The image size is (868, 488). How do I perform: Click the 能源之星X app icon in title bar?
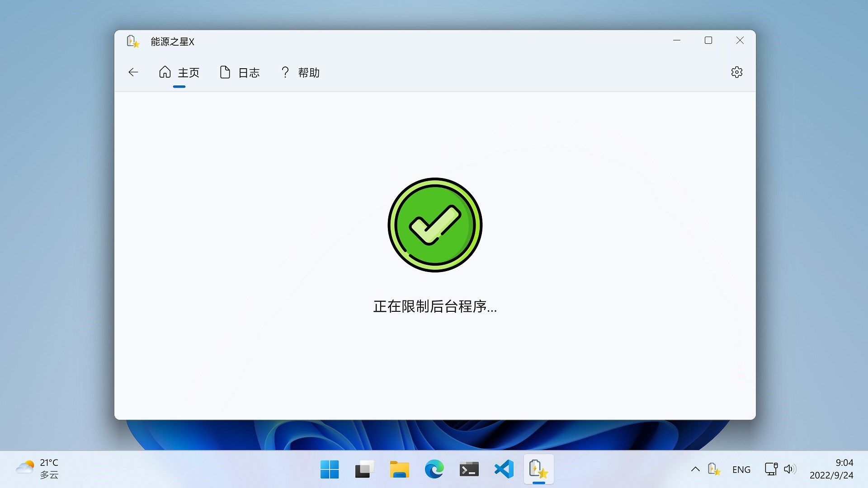pos(132,42)
